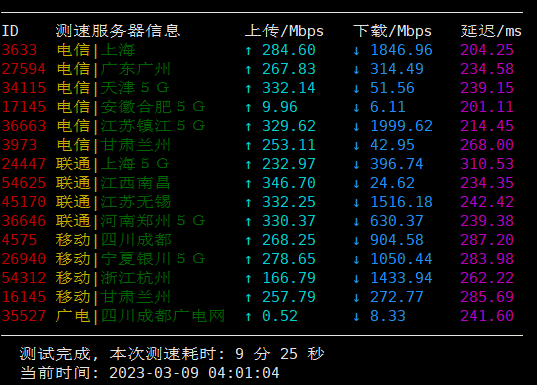Click upload speed 0.52
The image size is (537, 385).
click(280, 316)
